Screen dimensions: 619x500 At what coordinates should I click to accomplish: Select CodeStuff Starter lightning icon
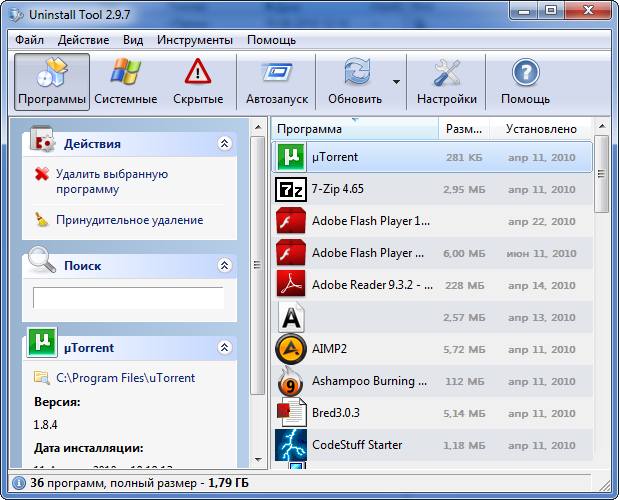(x=291, y=445)
